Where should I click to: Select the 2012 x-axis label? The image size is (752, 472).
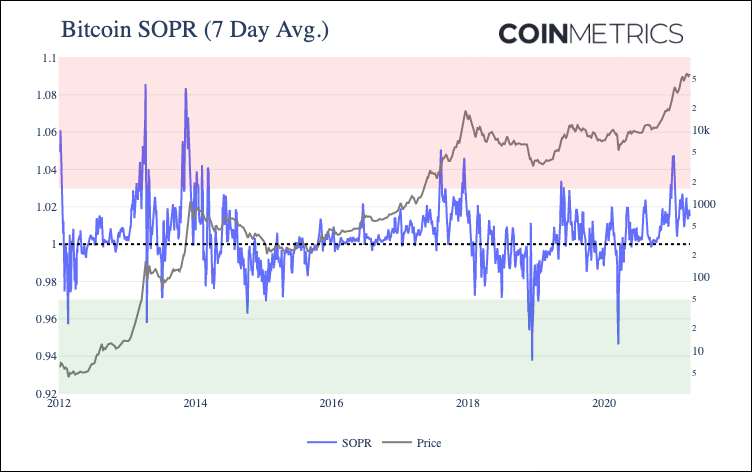(x=59, y=403)
